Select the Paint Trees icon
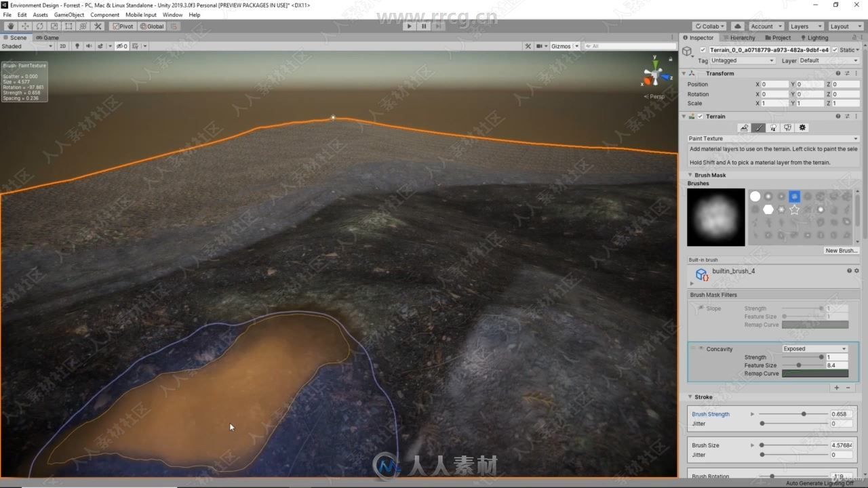Image resolution: width=868 pixels, height=488 pixels. (x=773, y=127)
